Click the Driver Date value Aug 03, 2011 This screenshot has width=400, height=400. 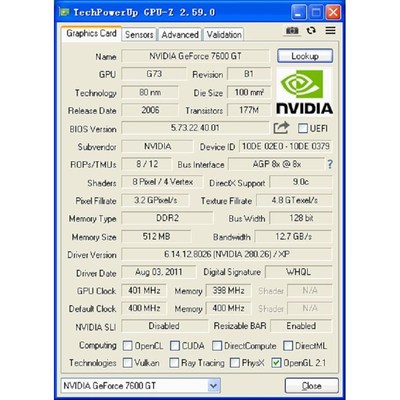click(159, 272)
